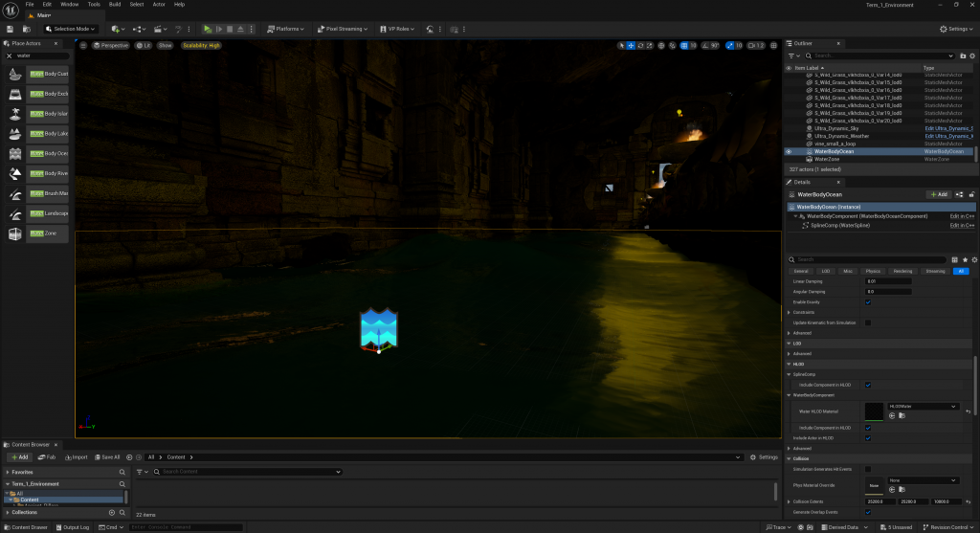Save the current level with the toolbar save icon
Screen dimensions: 980x533
10,29
